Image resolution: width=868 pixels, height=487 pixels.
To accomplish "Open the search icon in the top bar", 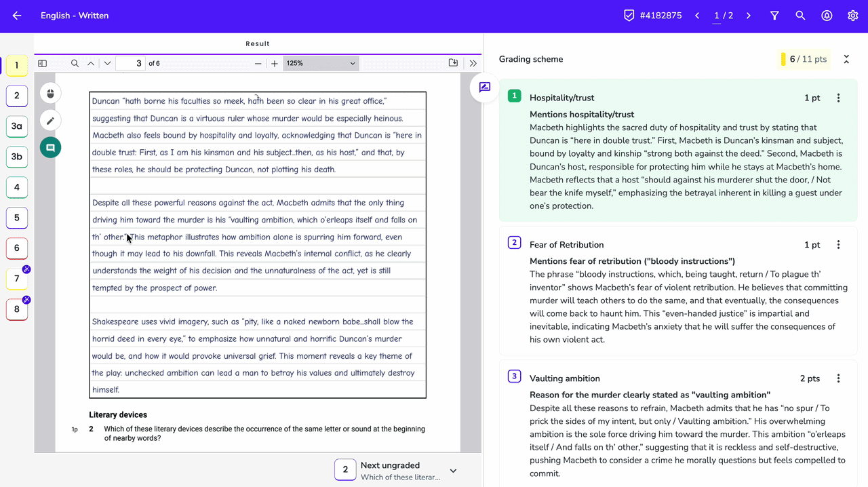I will [x=801, y=16].
